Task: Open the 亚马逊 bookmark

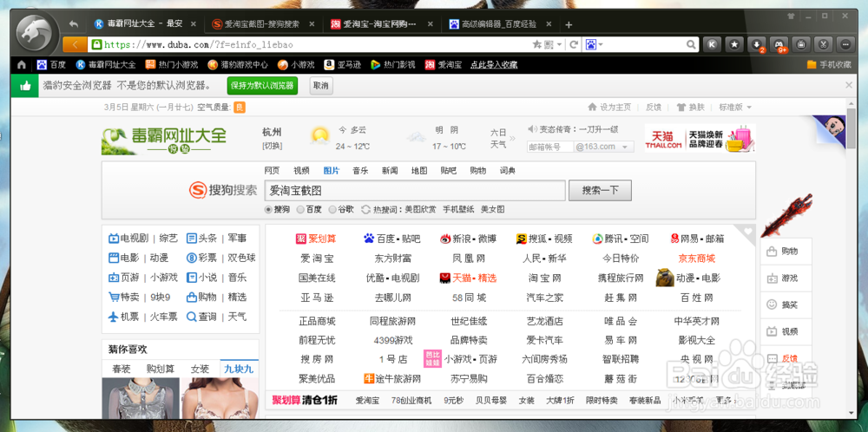Action: pyautogui.click(x=343, y=65)
